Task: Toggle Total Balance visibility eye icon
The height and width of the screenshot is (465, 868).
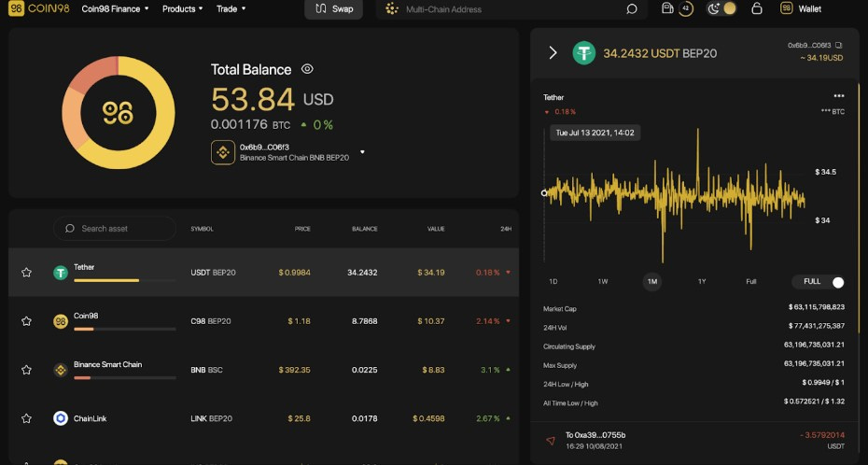Action: coord(307,69)
